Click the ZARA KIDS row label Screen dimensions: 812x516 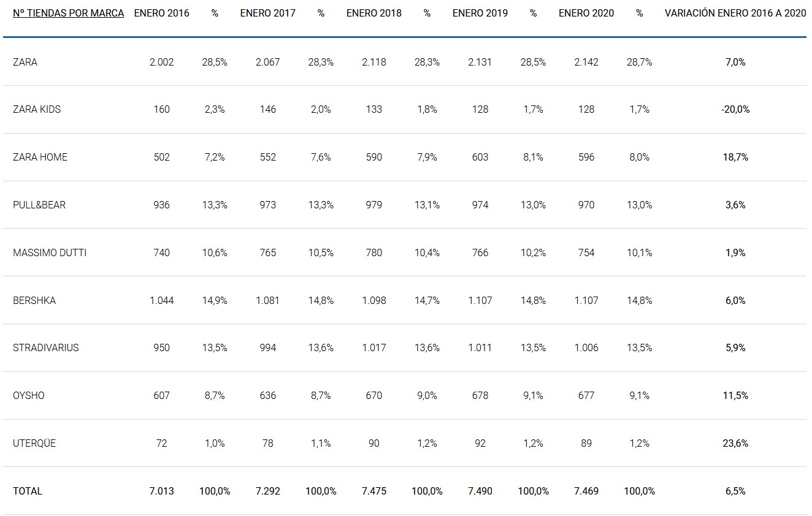[37, 110]
